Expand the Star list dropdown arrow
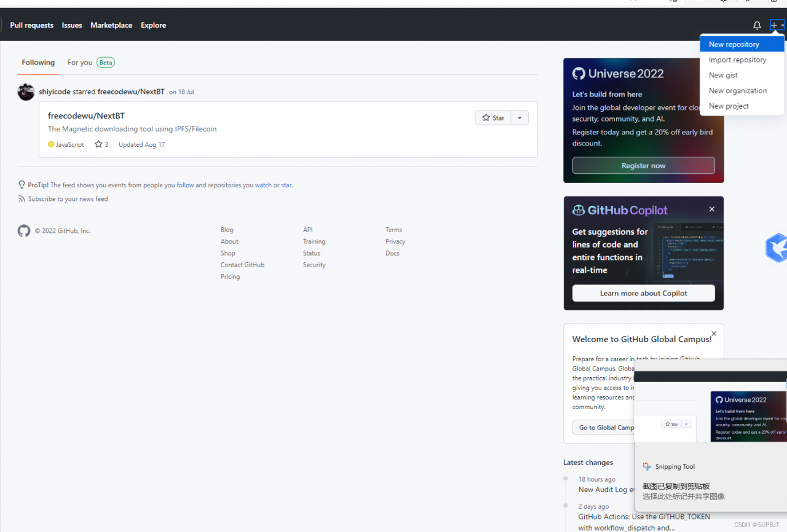 520,118
